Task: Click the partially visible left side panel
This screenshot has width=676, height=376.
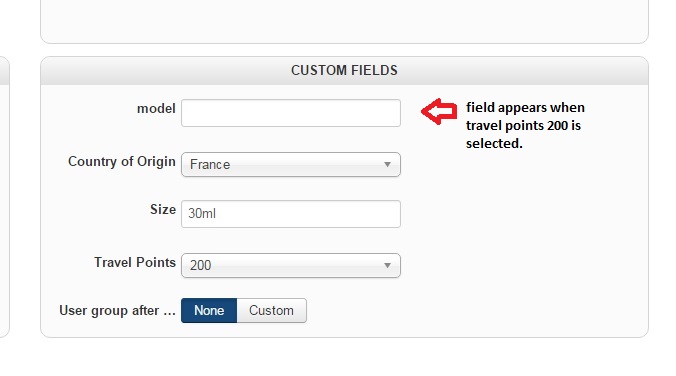Action: (4, 196)
